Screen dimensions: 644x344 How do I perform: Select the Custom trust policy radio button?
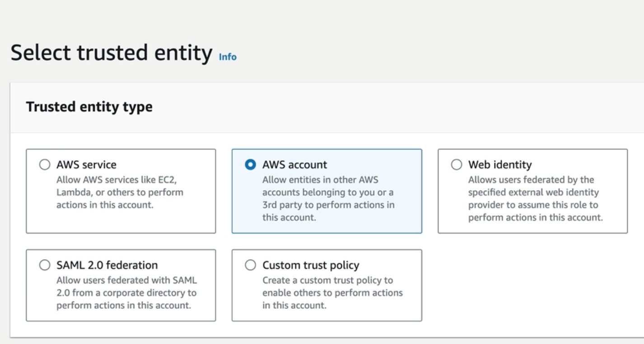click(x=250, y=265)
